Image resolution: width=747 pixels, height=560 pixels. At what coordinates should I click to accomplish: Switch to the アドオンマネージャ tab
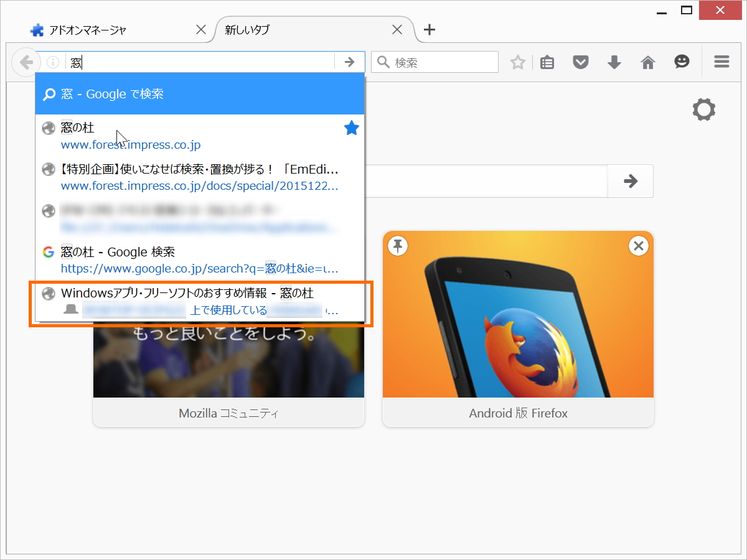point(112,29)
